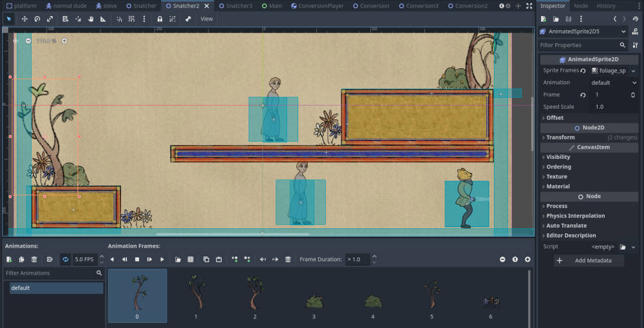Click the Add Metadata button
The image size is (644, 328).
(x=589, y=260)
